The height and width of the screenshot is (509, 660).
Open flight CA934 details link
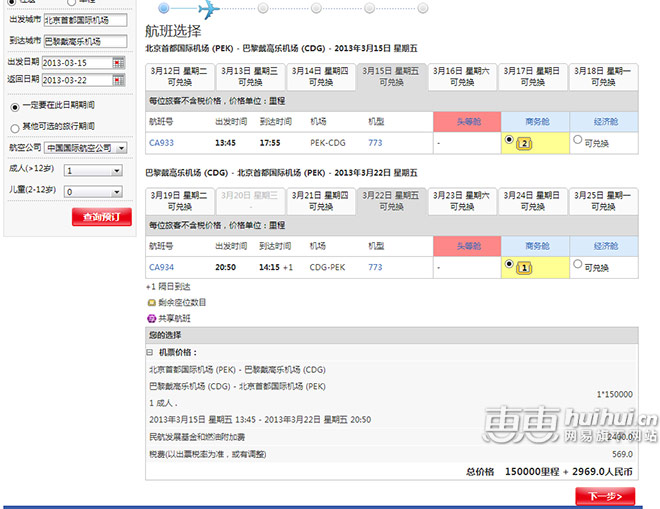point(161,267)
